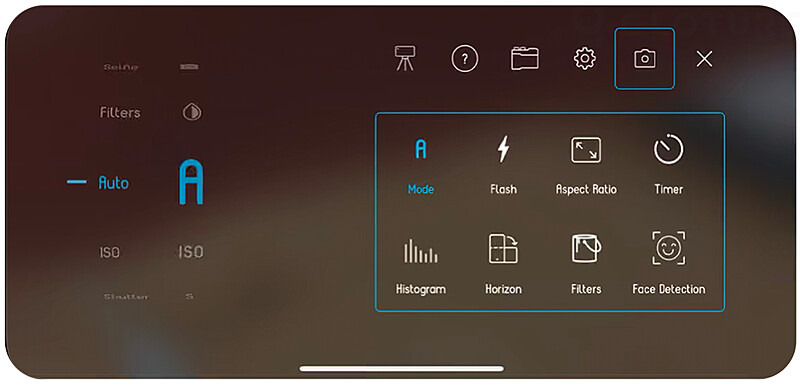Tap the home indicator bar

(402, 368)
